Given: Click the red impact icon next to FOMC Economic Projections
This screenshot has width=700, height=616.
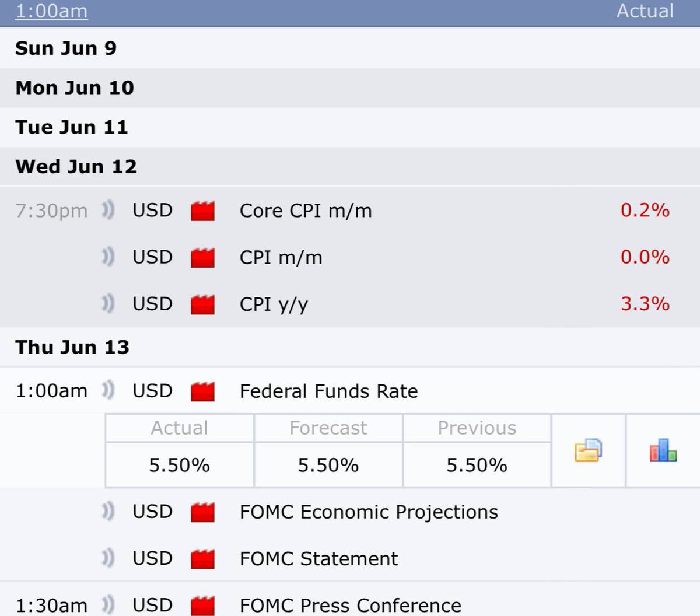Looking at the screenshot, I should pos(202,512).
